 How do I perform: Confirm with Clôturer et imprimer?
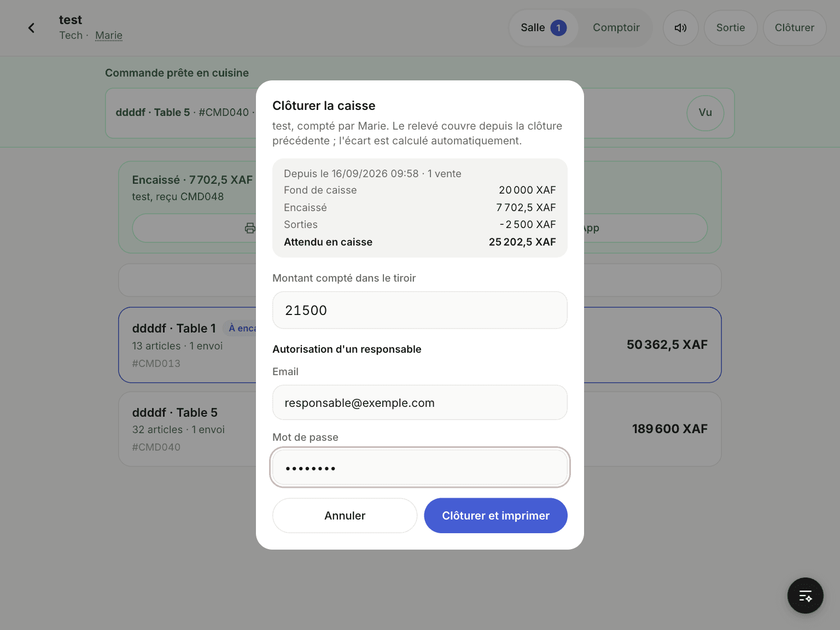point(495,516)
